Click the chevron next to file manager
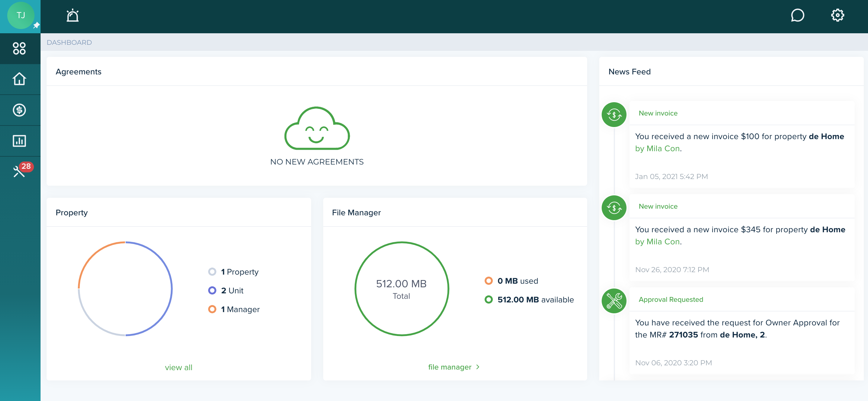This screenshot has width=868, height=401. (478, 367)
